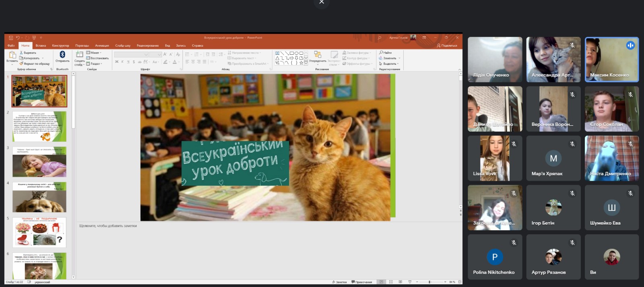Toggle normal view button in status bar
The width and height of the screenshot is (644, 287).
(x=381, y=282)
